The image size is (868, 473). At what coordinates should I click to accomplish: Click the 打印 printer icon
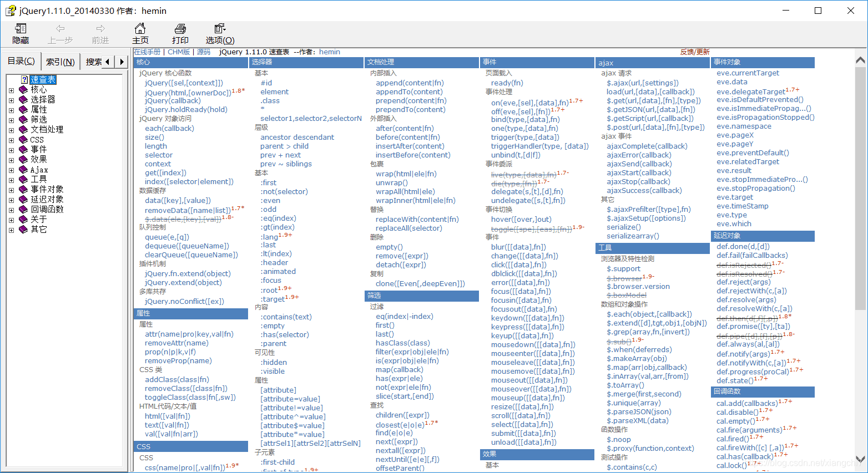[x=180, y=28]
